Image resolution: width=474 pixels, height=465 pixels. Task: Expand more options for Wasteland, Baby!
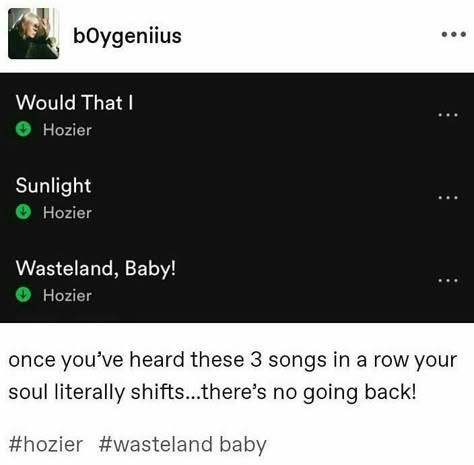tap(448, 281)
